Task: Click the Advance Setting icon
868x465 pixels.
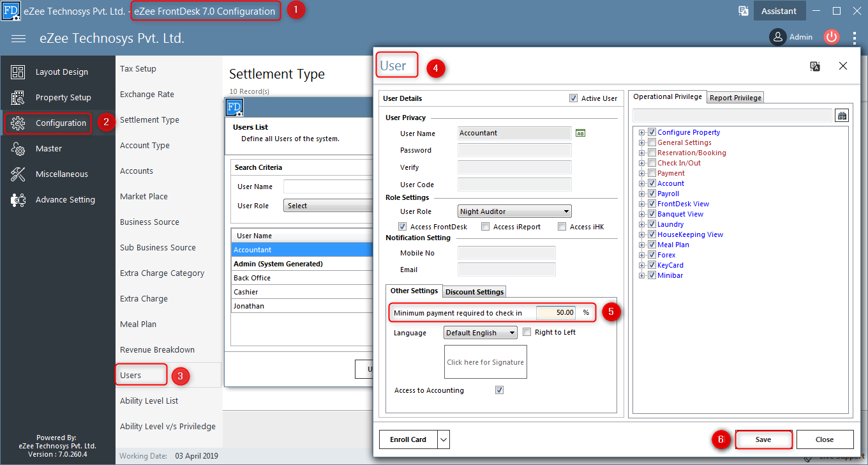Action: (x=18, y=200)
